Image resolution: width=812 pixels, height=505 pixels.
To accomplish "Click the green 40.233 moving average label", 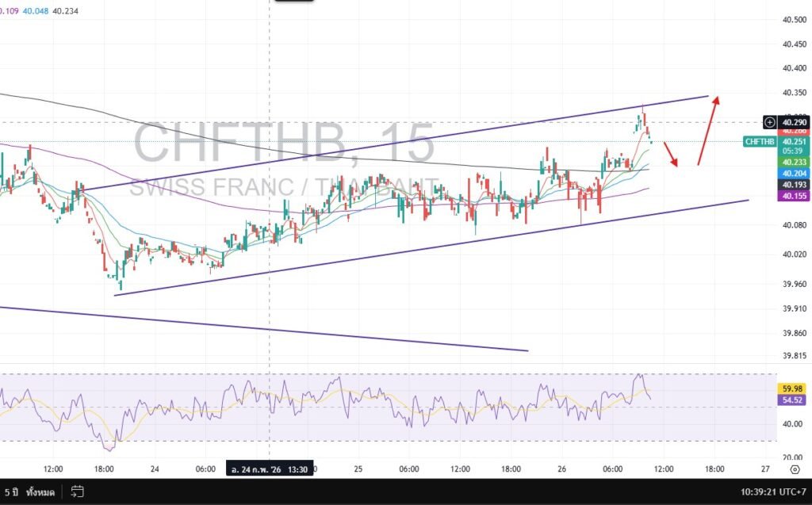I will [x=794, y=162].
